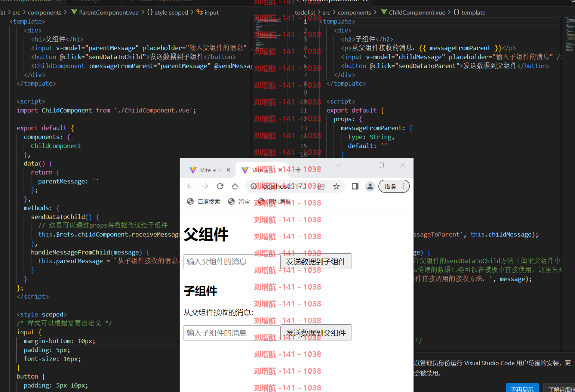575x392 pixels.
Task: Share this page icon in address bar
Action: pos(322,186)
